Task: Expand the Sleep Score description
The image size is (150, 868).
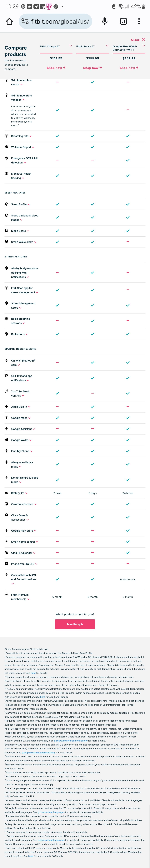Action: tap(28, 231)
